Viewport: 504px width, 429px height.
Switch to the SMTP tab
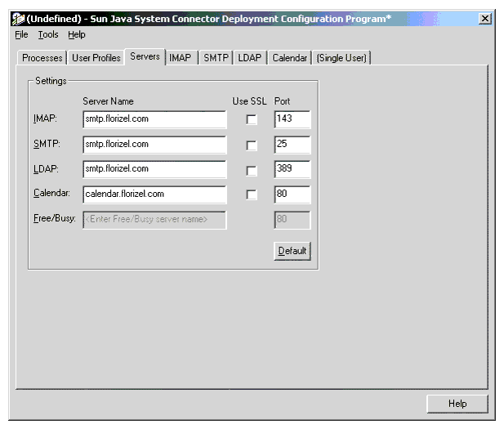(x=216, y=58)
